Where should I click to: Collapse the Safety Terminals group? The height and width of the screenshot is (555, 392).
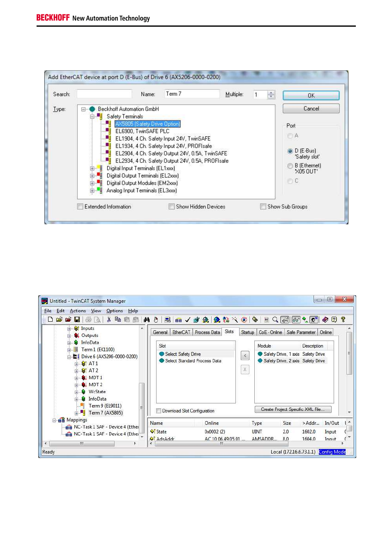pos(92,117)
